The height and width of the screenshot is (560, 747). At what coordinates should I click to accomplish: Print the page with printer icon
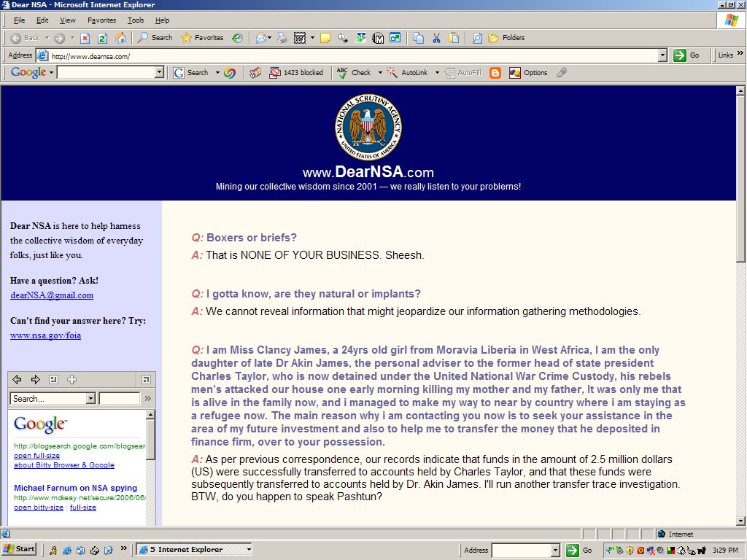282,38
